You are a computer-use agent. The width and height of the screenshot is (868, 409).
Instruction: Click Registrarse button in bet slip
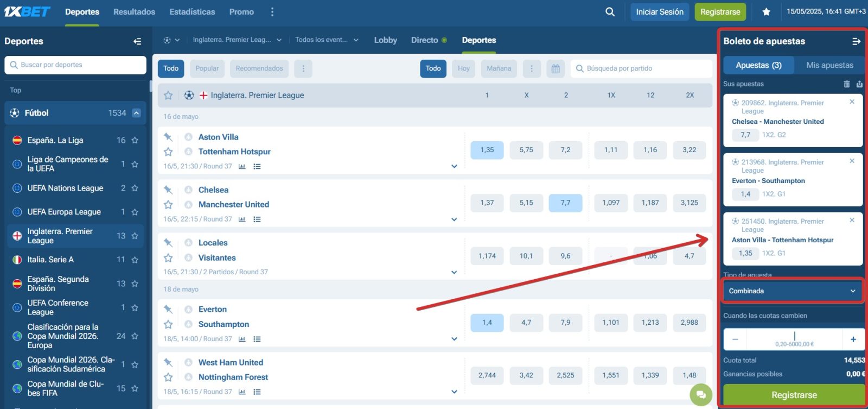[794, 395]
